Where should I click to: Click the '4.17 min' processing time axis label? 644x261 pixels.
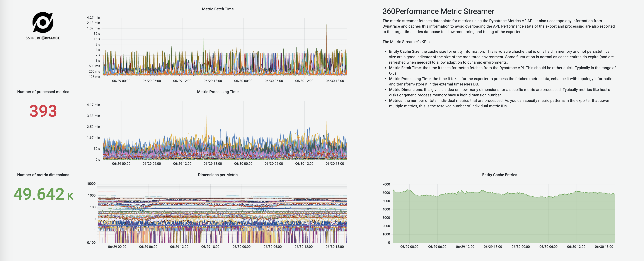pyautogui.click(x=94, y=105)
